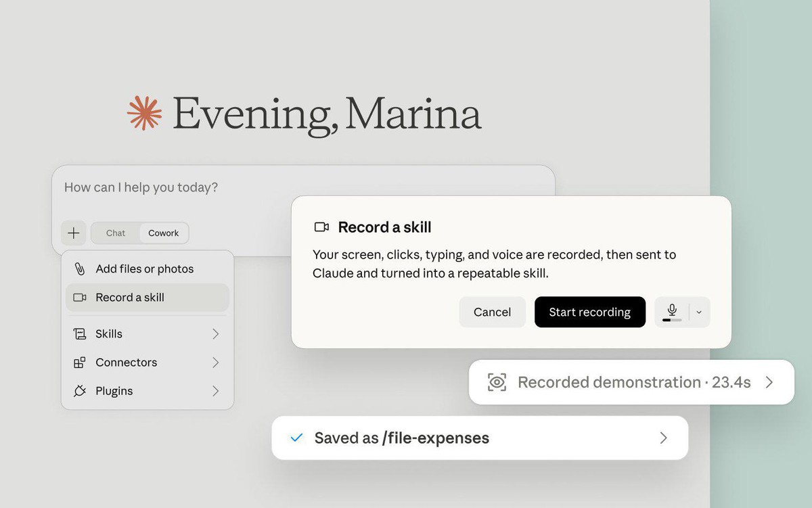The image size is (812, 508).
Task: Switch to Cowork mode
Action: [164, 233]
